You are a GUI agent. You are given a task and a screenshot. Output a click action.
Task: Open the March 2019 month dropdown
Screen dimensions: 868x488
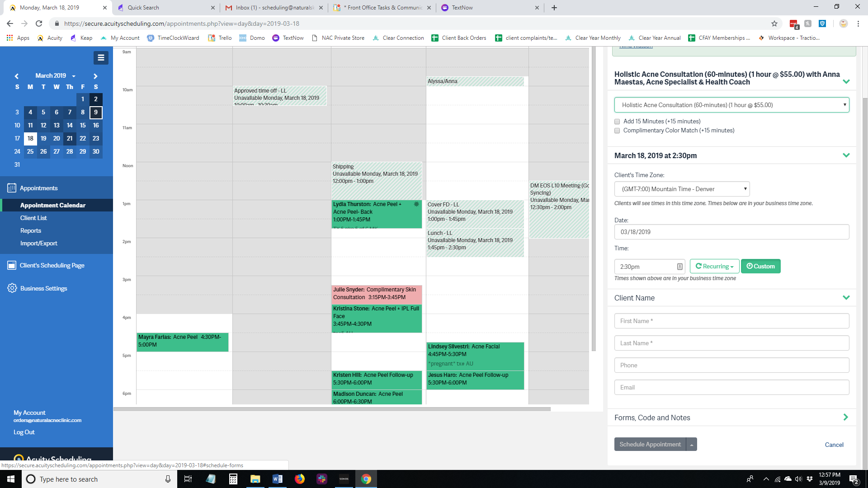[x=55, y=76]
